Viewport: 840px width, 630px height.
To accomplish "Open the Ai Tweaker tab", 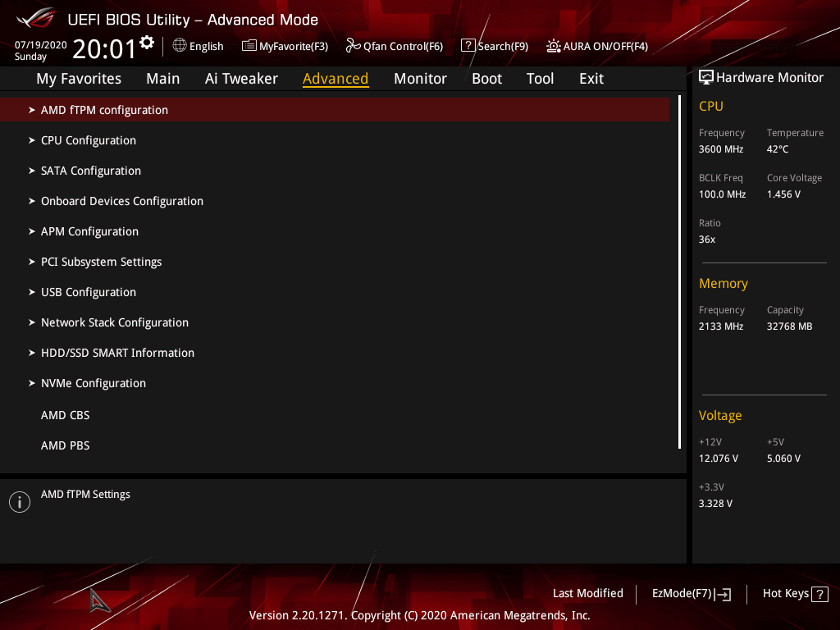I will click(241, 79).
